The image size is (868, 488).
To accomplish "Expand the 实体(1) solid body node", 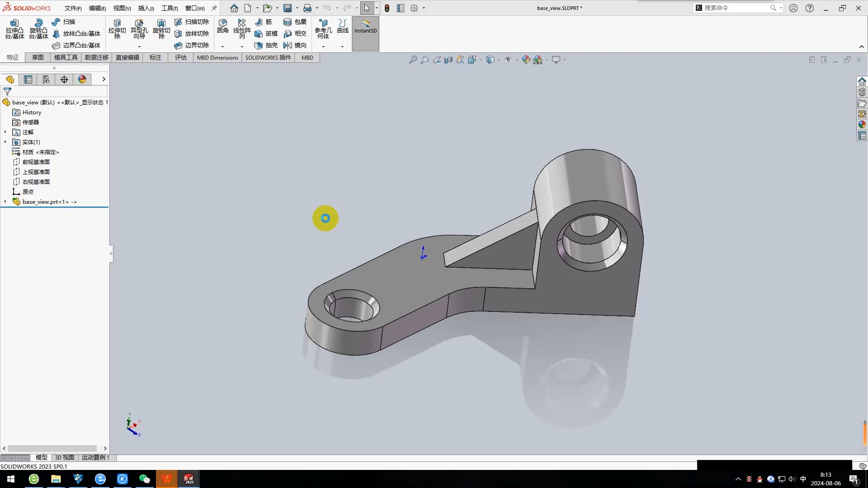I will coord(5,142).
